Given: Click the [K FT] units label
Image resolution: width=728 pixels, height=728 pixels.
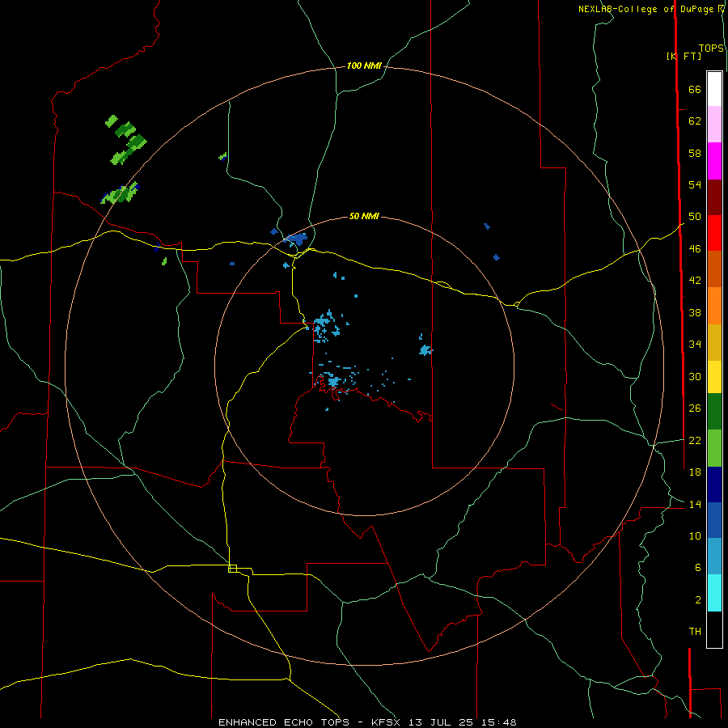Looking at the screenshot, I should [x=684, y=56].
